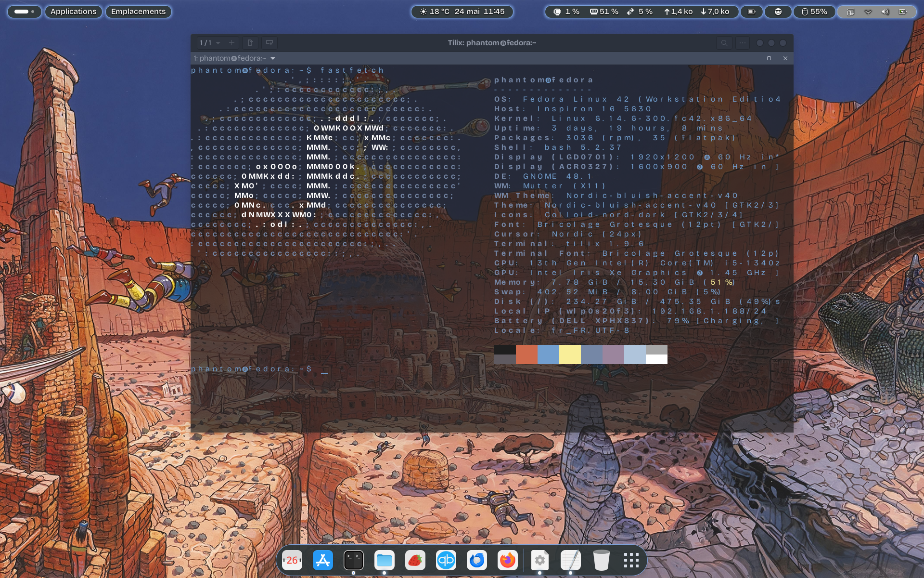Click the upload speed 1,4 ko indicator

click(678, 12)
